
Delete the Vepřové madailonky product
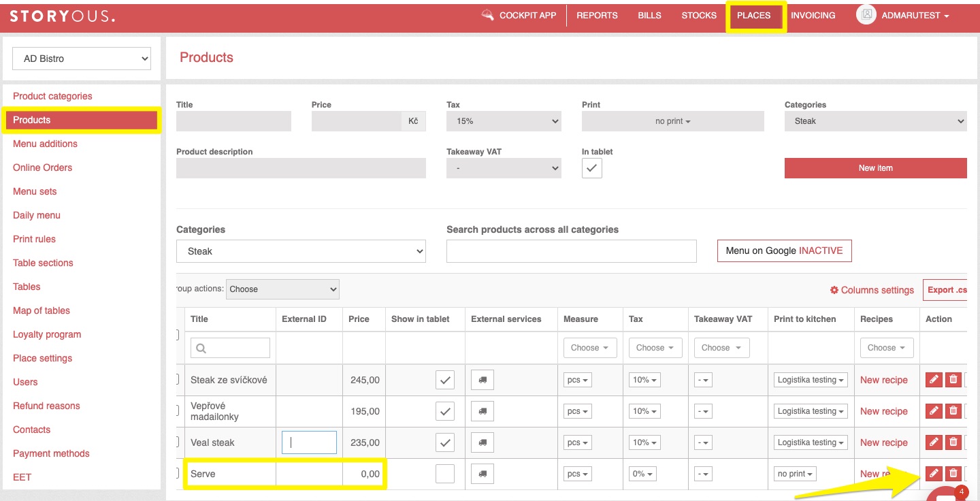[x=953, y=411]
